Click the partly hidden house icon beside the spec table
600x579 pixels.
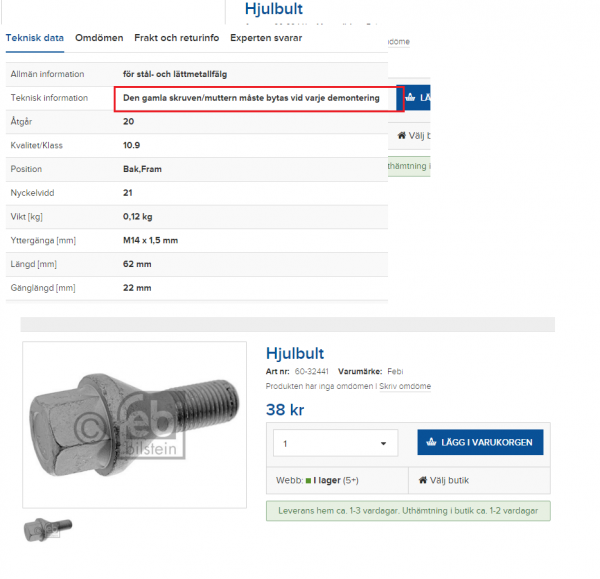tap(402, 135)
